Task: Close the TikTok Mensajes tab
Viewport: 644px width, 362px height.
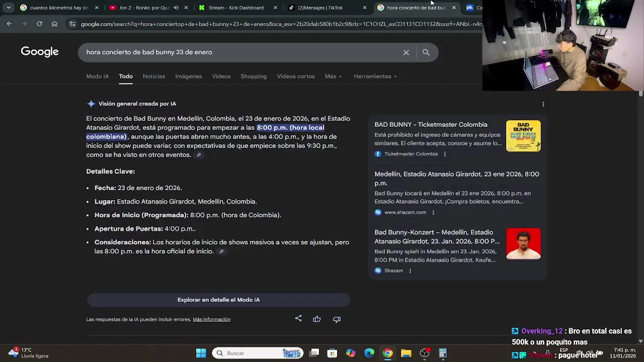Action: (365, 8)
